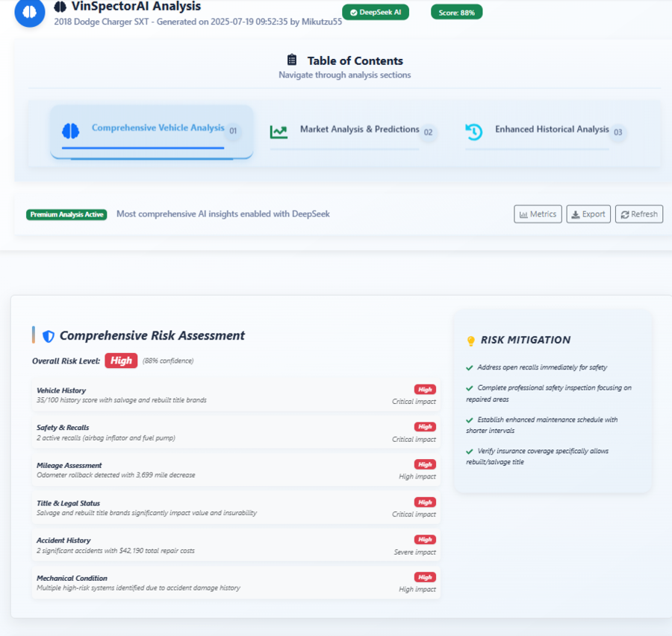Click the clipboard icon beside Table of Contents
672x636 pixels.
click(292, 60)
